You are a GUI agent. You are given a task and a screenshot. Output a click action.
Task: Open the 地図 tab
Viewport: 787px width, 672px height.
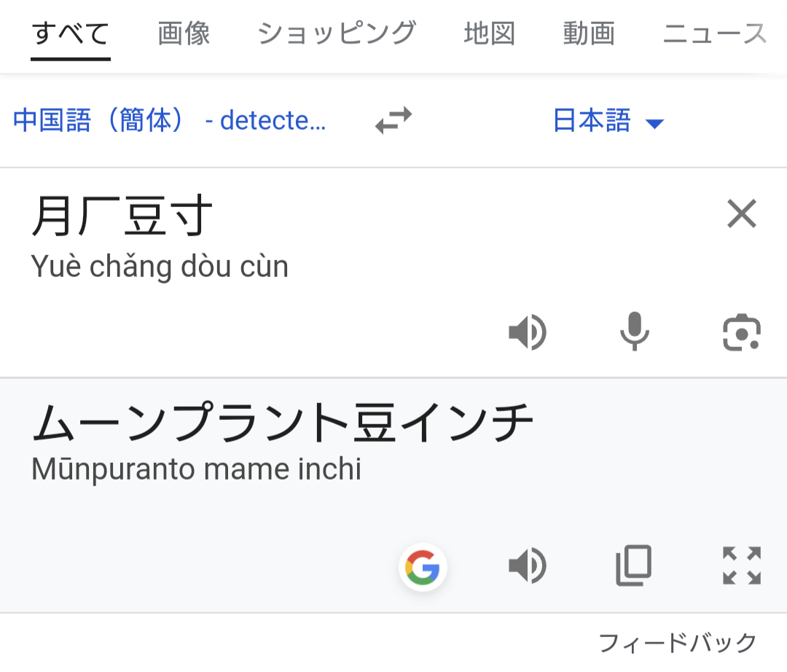489,34
